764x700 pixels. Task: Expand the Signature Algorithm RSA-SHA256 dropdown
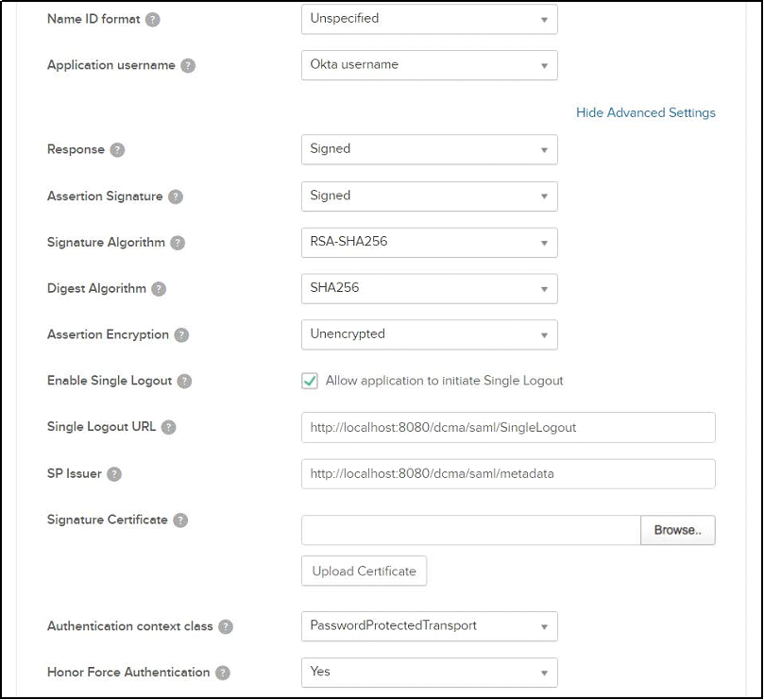[x=430, y=242]
